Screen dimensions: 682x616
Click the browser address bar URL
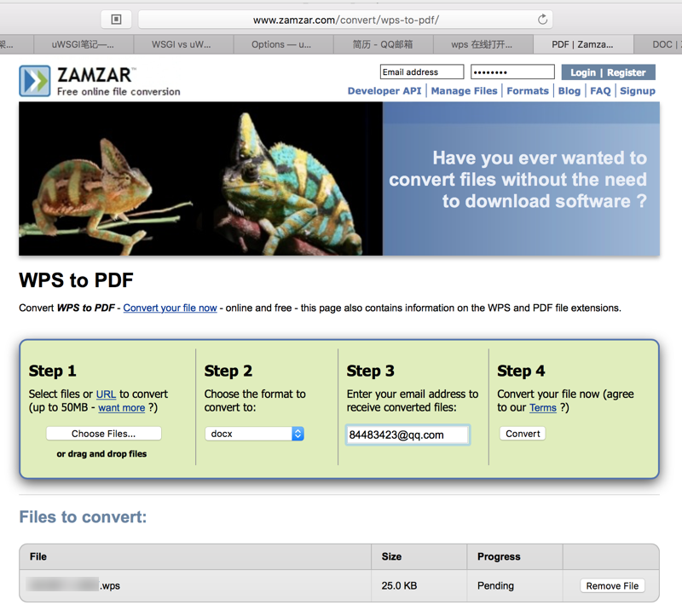pyautogui.click(x=346, y=20)
